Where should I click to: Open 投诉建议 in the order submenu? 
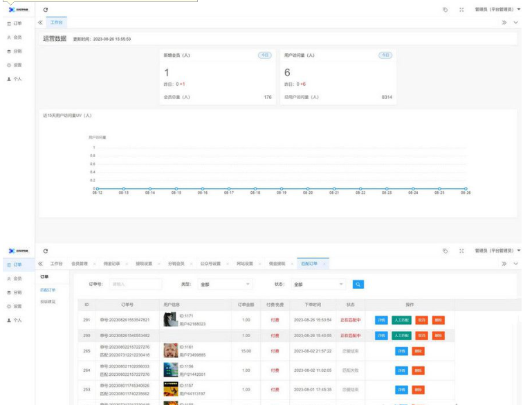(x=48, y=301)
